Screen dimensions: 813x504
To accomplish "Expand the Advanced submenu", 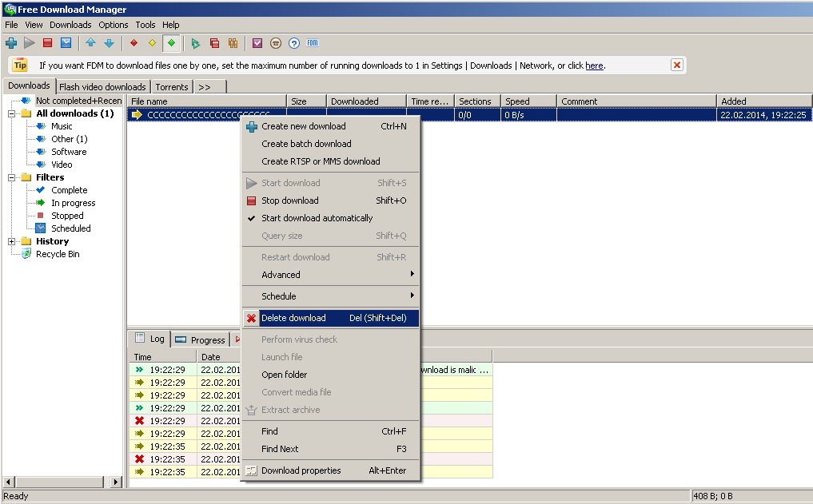I will [330, 275].
